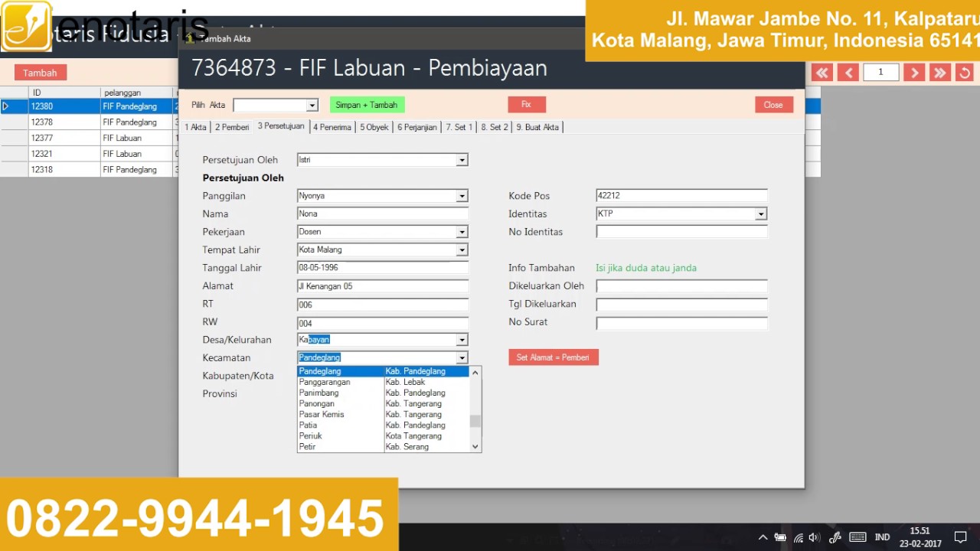
Task: Open the pen workspace tray icon
Action: click(x=835, y=537)
